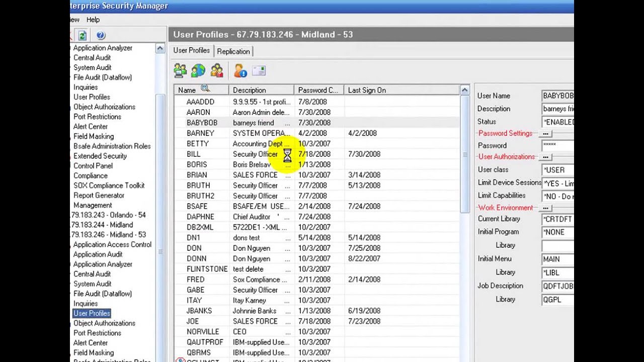
Task: Open ellipsis button in JOE description cell
Action: [287, 322]
